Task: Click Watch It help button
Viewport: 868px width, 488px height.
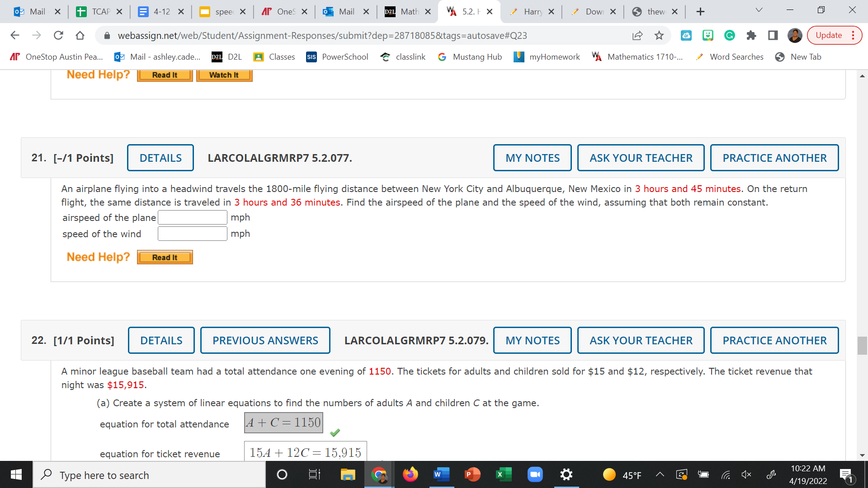Action: [x=224, y=75]
